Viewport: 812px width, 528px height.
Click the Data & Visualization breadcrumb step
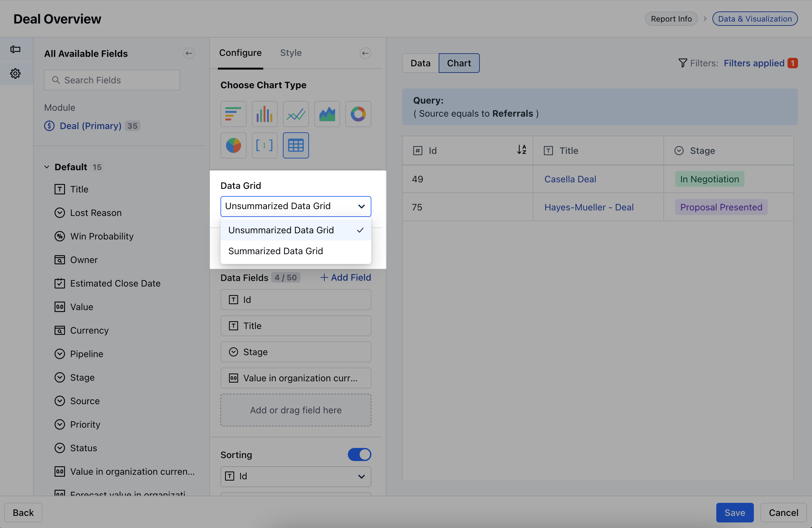(x=755, y=19)
